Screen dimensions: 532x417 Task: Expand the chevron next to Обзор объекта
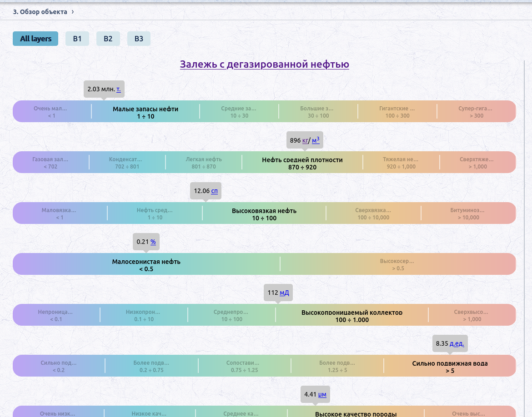click(x=73, y=11)
